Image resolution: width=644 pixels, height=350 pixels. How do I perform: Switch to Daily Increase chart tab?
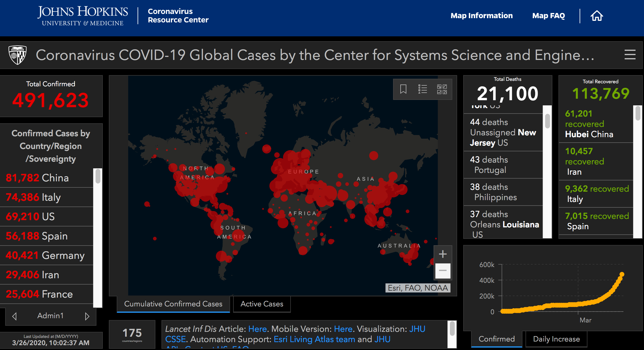[556, 339]
